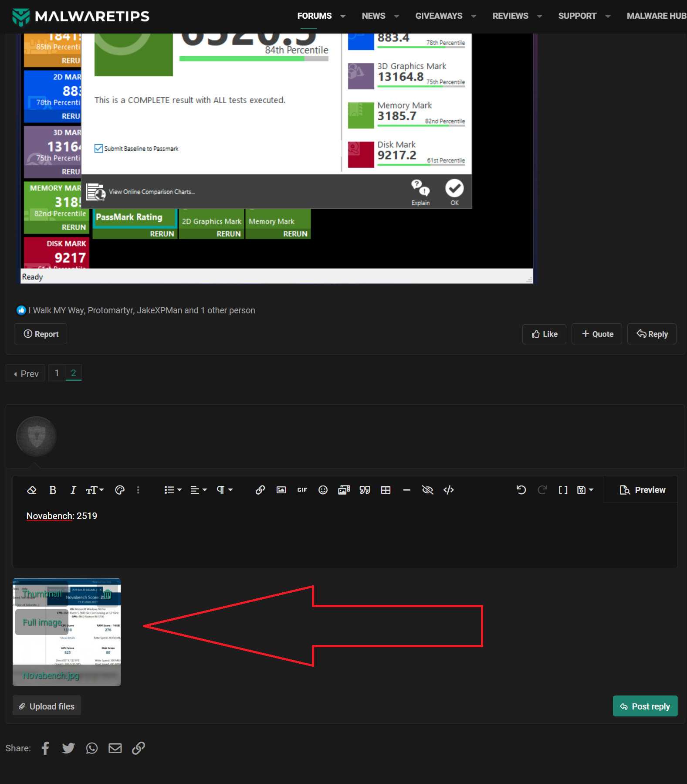The image size is (687, 784).
Task: Open the REVIEWS section
Action: point(510,16)
